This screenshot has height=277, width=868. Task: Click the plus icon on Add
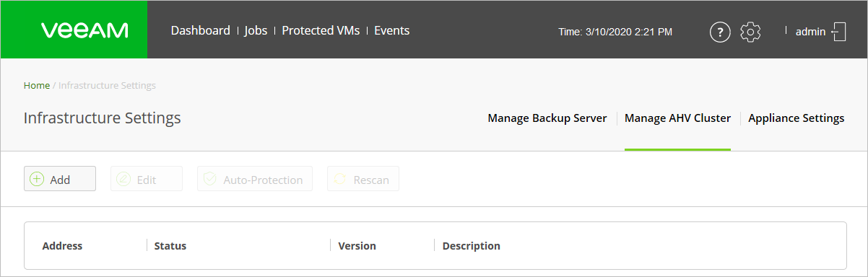[x=38, y=179]
